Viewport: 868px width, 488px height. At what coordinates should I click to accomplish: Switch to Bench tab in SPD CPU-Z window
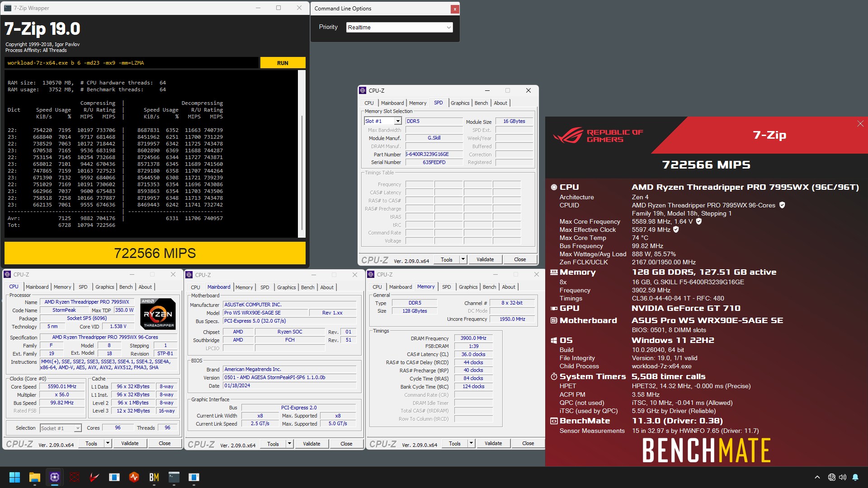pyautogui.click(x=481, y=103)
